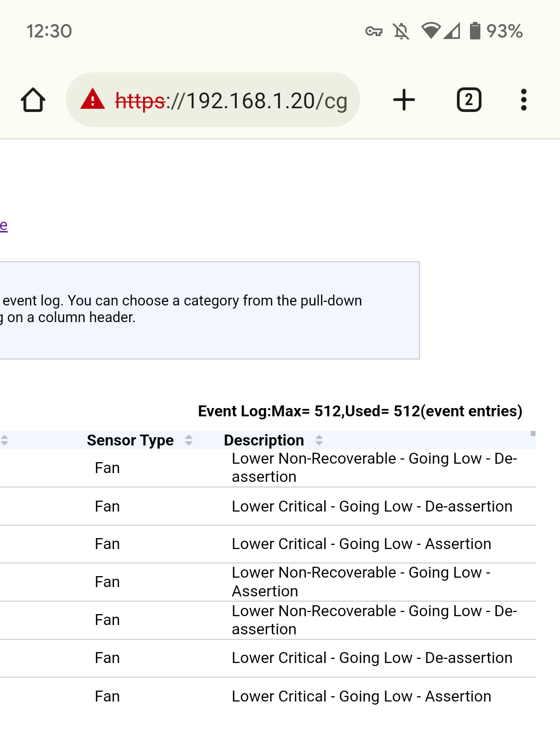Tap the battery status icon
560x739 pixels.
[475, 31]
